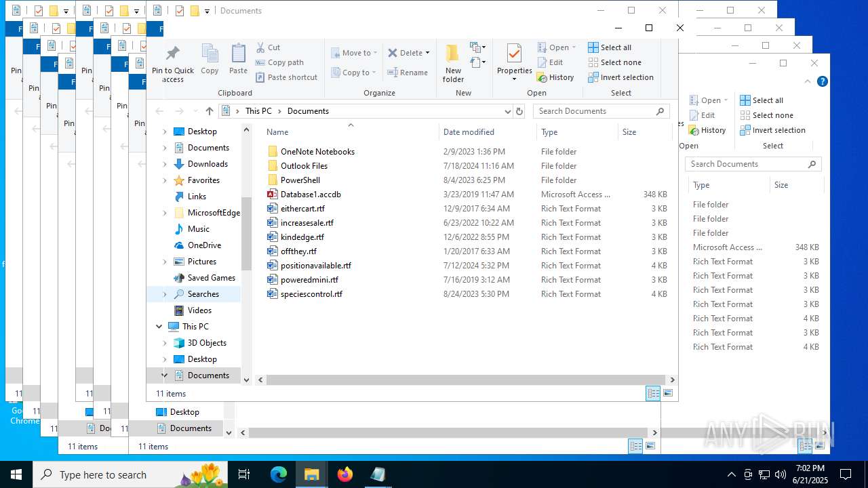Click Select none in the front window

pos(614,62)
